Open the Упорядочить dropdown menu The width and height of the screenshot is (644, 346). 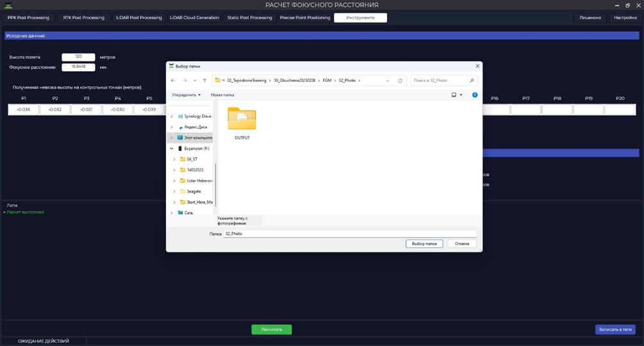click(186, 95)
